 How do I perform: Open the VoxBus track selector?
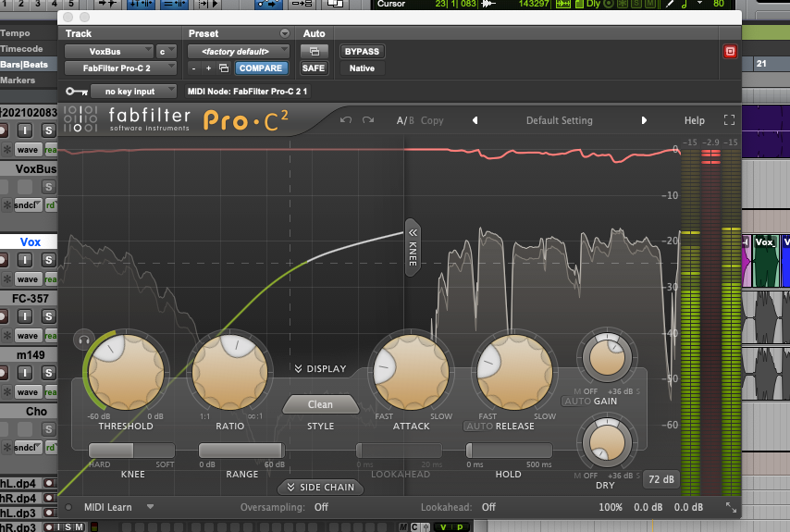pyautogui.click(x=108, y=52)
